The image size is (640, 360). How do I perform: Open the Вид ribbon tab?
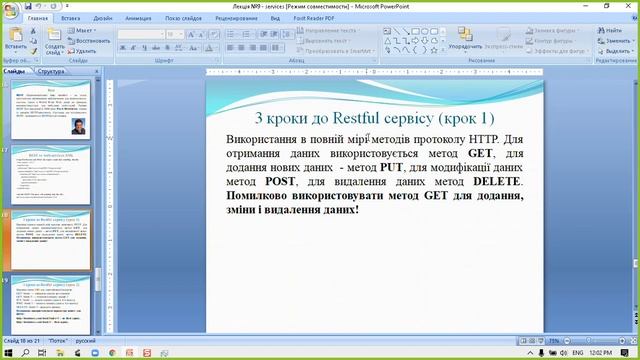(x=275, y=18)
